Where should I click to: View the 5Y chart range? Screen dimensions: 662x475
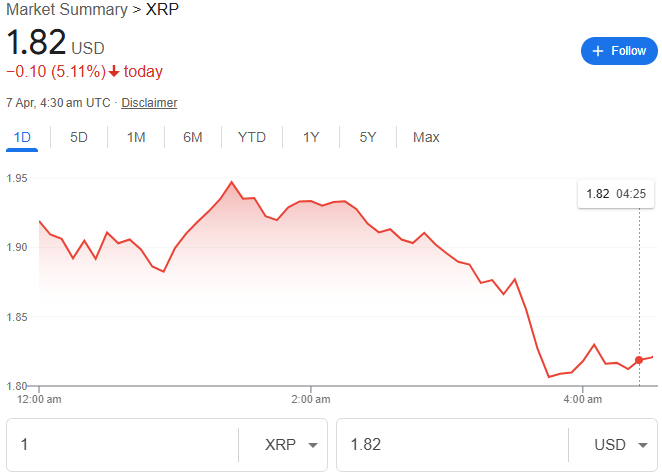(368, 137)
